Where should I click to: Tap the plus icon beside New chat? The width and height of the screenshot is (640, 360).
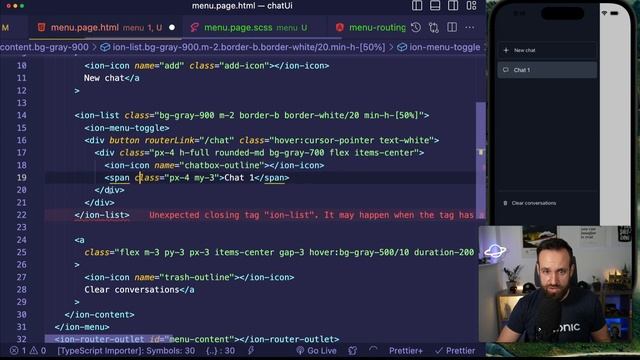506,50
